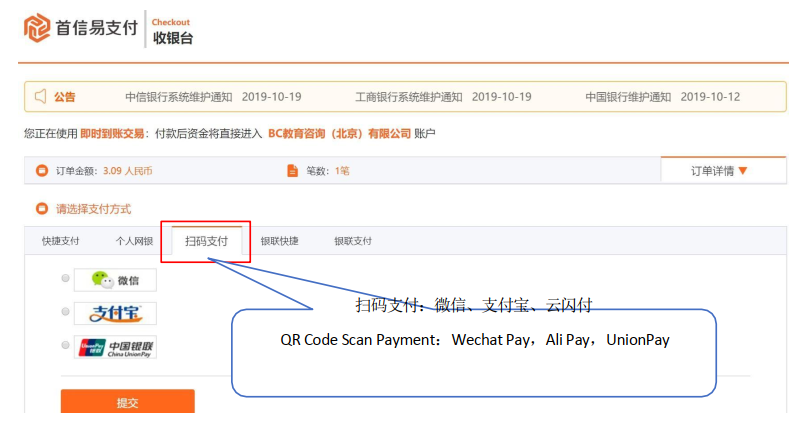Switch to the 快捷支付 tab

coord(61,241)
